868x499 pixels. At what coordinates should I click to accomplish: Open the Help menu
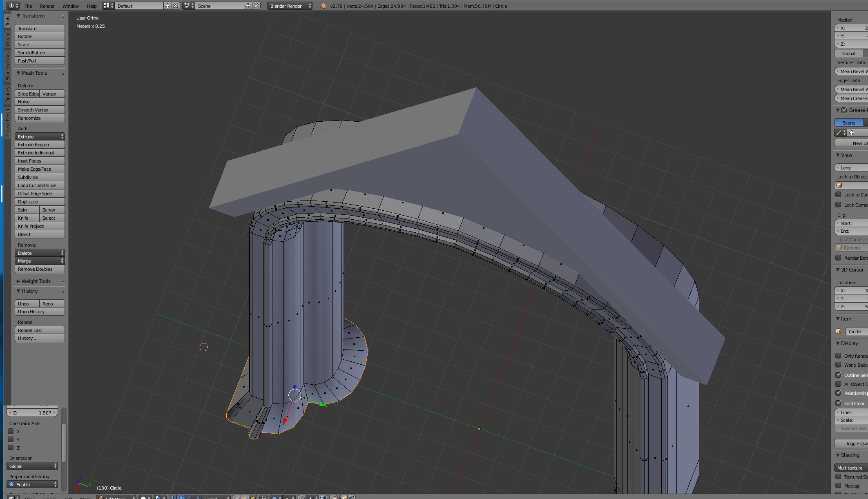point(92,6)
